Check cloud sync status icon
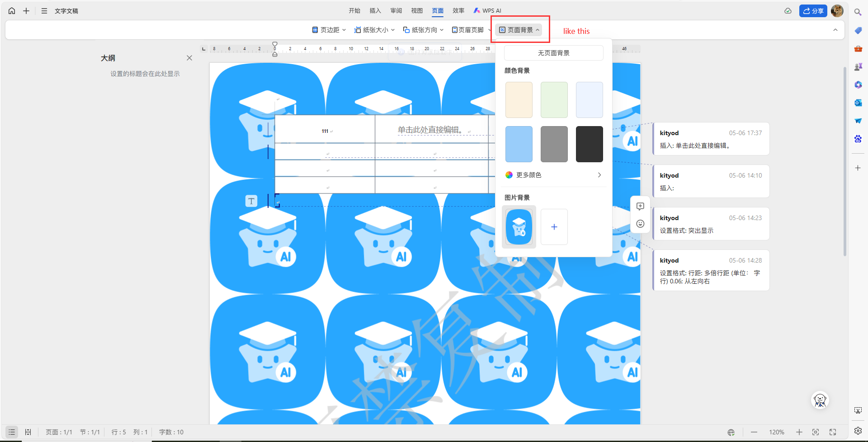This screenshot has height=442, width=868. click(x=788, y=11)
